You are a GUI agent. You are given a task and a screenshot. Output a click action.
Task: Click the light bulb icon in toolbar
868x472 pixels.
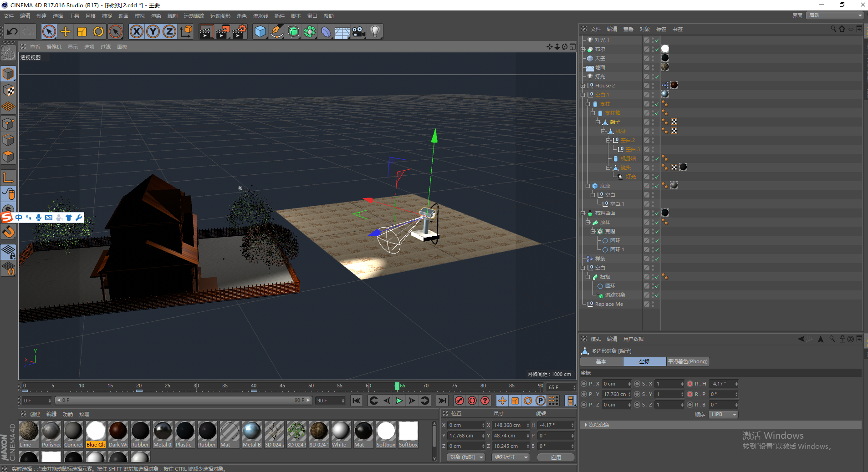click(x=375, y=31)
